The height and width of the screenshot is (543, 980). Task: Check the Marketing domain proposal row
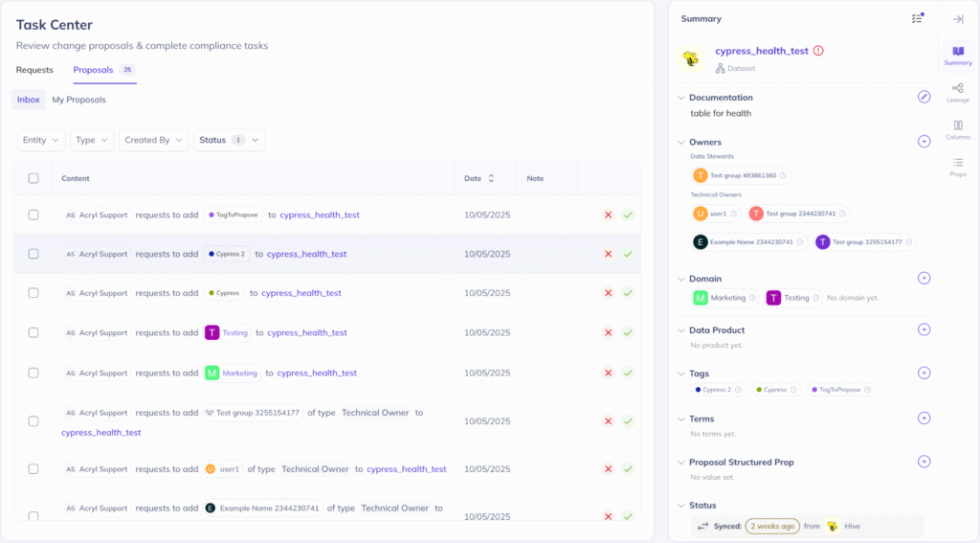tap(33, 373)
